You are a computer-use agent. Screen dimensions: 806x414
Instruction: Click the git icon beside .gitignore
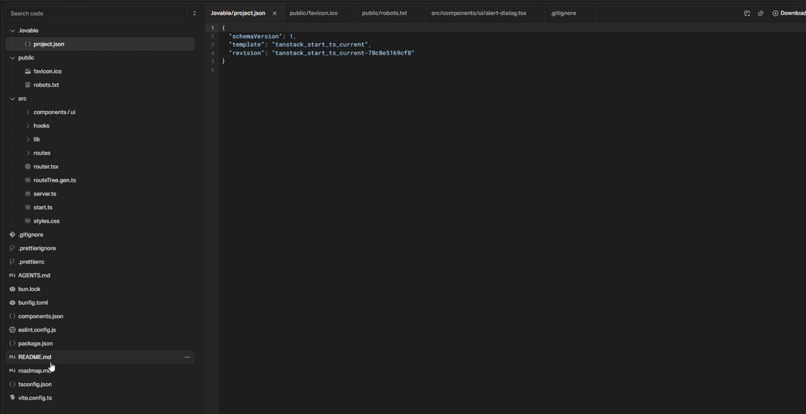[x=12, y=235]
